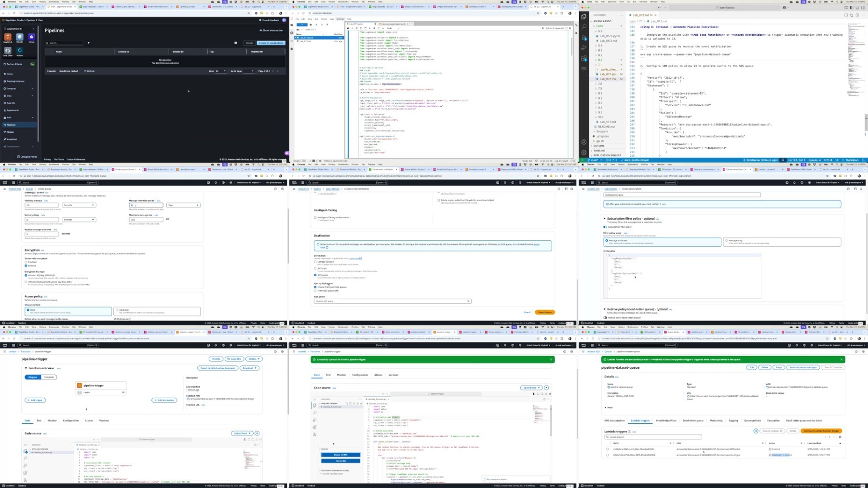868x488 pixels.
Task: Click Send and receive messages on SQS queue page
Action: (803, 367)
